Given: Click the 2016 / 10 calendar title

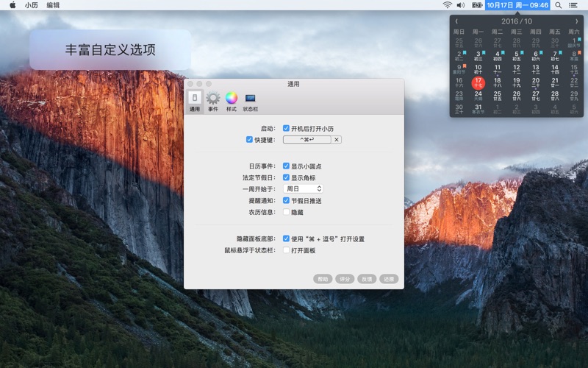Looking at the screenshot, I should 517,21.
